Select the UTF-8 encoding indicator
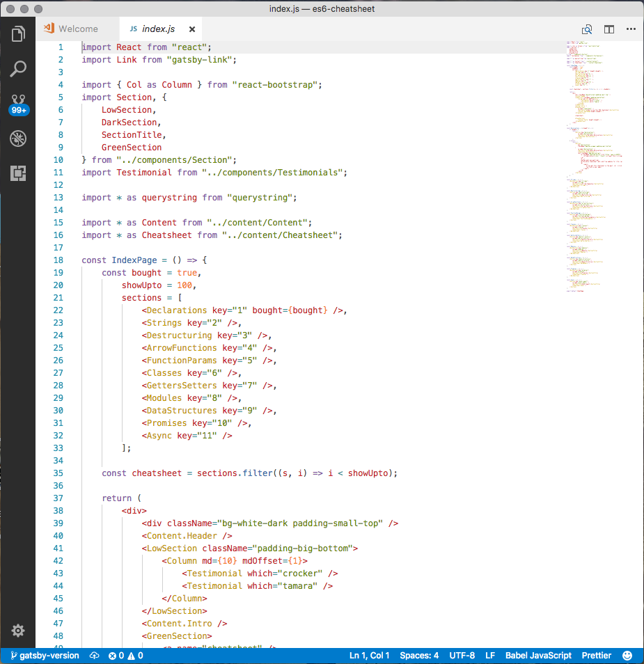Viewport: 644px width, 664px height. click(462, 656)
